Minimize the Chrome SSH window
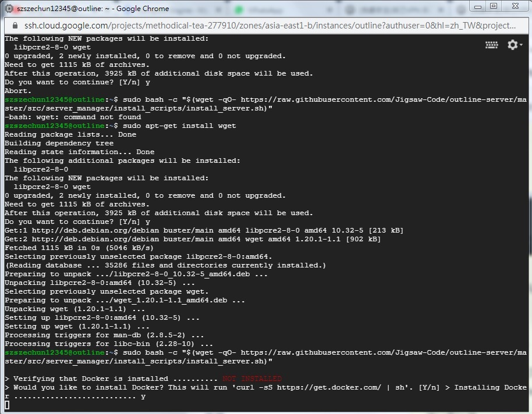The width and height of the screenshot is (532, 414). [x=478, y=6]
